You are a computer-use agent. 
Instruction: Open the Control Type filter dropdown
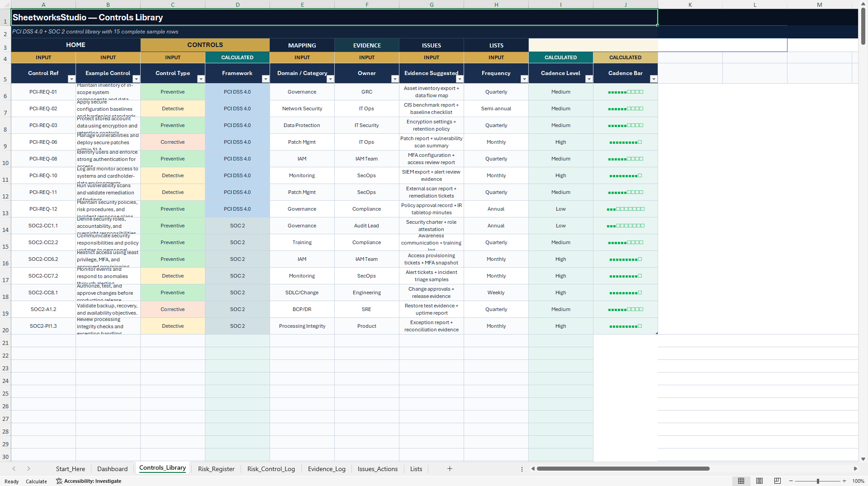click(200, 79)
